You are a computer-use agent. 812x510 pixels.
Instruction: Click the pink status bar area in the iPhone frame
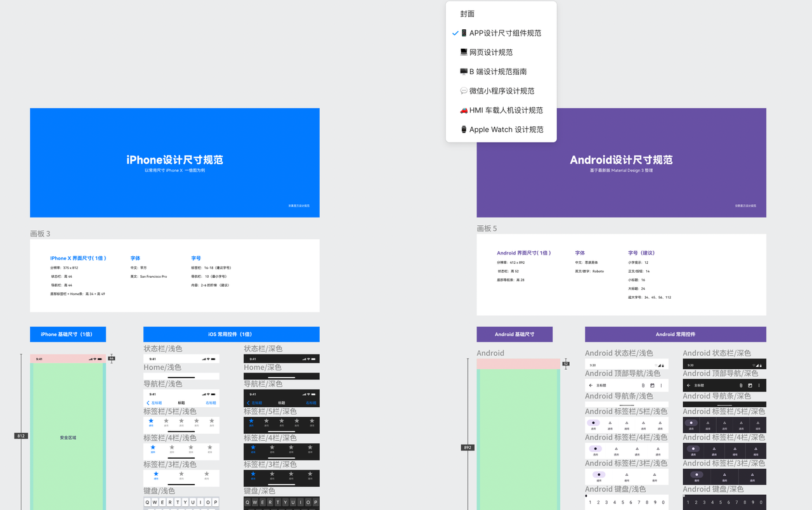(x=68, y=359)
